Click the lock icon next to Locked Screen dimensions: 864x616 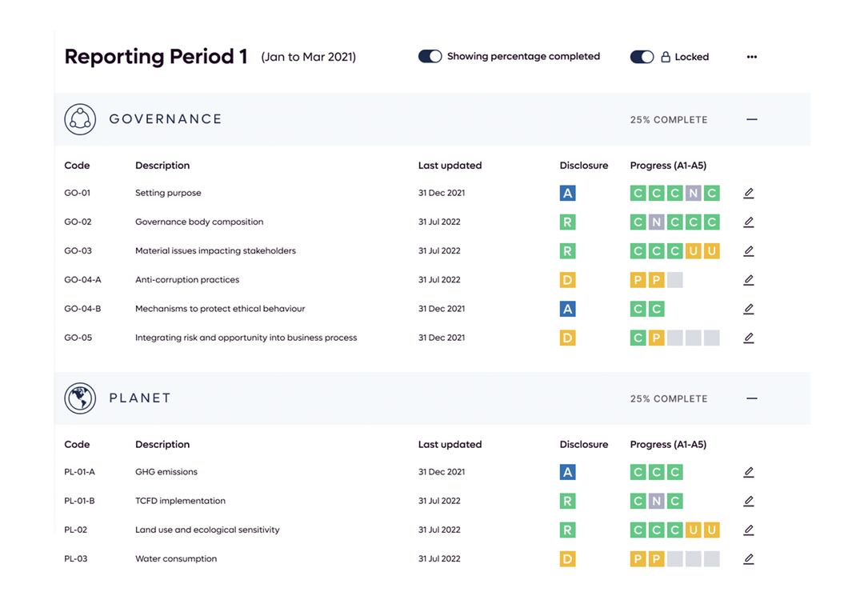point(667,57)
